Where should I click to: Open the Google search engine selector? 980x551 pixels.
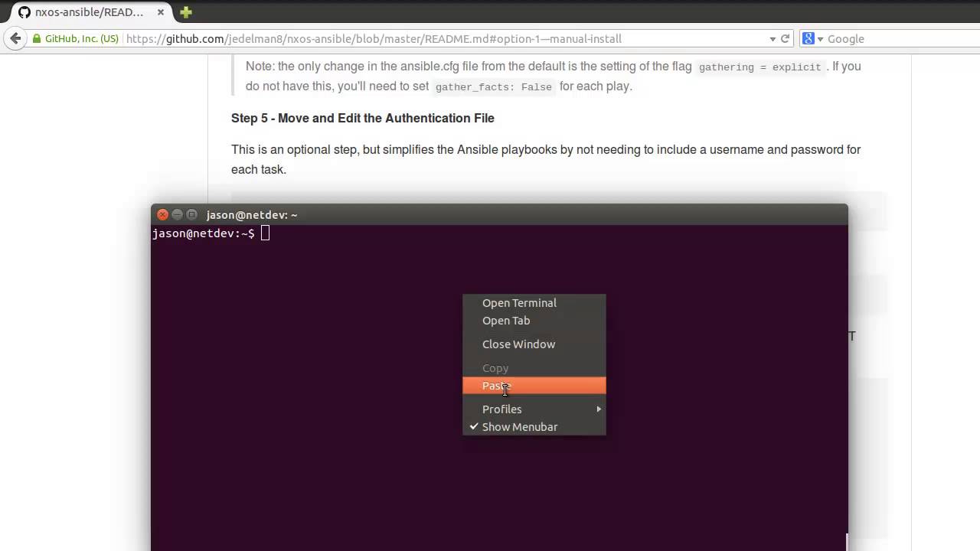tap(812, 38)
